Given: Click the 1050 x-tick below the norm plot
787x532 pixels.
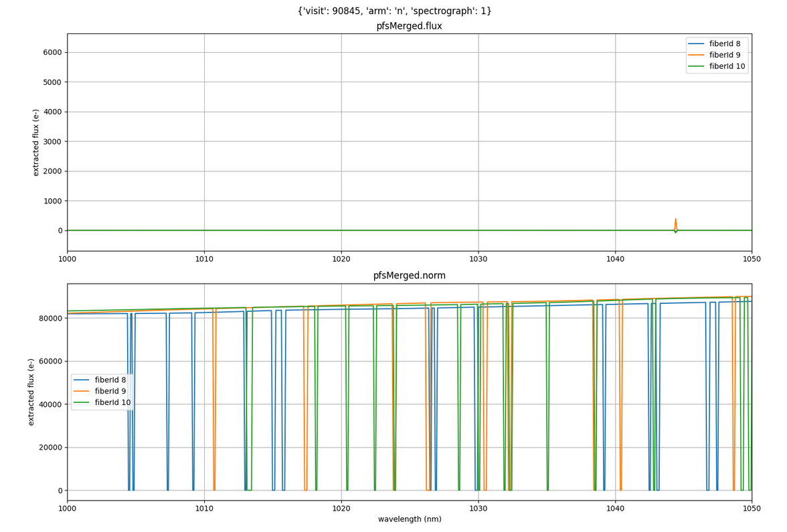Looking at the screenshot, I should coord(752,508).
